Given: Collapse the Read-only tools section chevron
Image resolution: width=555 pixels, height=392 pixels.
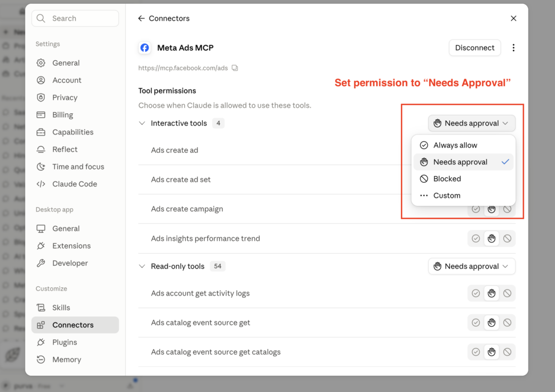Looking at the screenshot, I should tap(142, 266).
